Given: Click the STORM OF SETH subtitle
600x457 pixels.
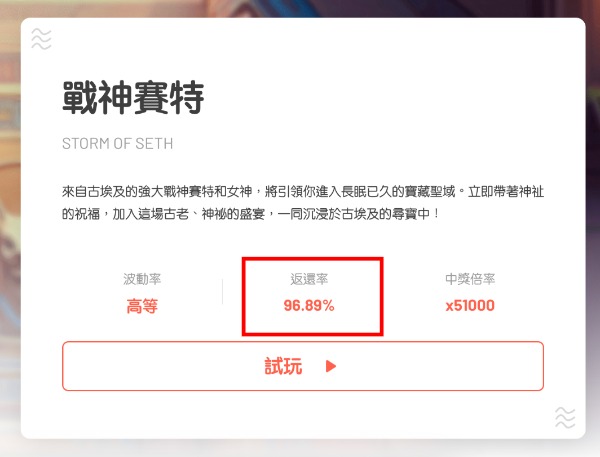Looking at the screenshot, I should tap(117, 144).
